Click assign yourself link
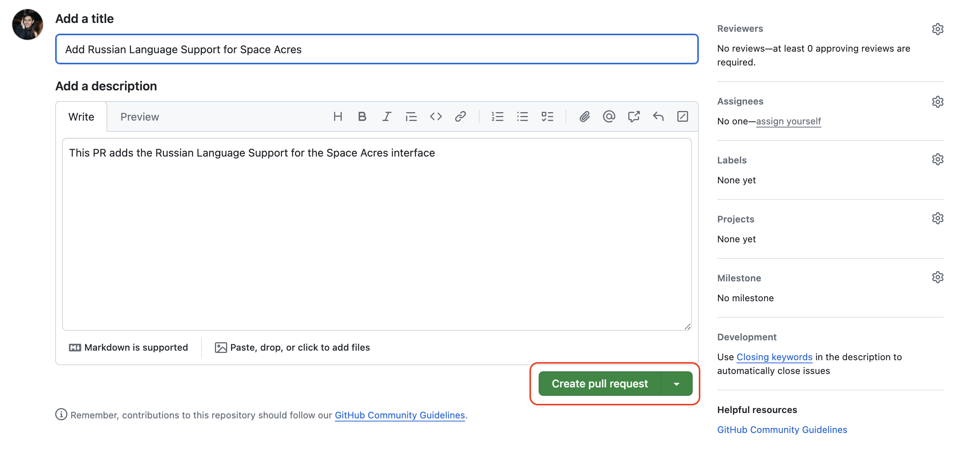Screen dimensions: 980x454 (x=788, y=121)
